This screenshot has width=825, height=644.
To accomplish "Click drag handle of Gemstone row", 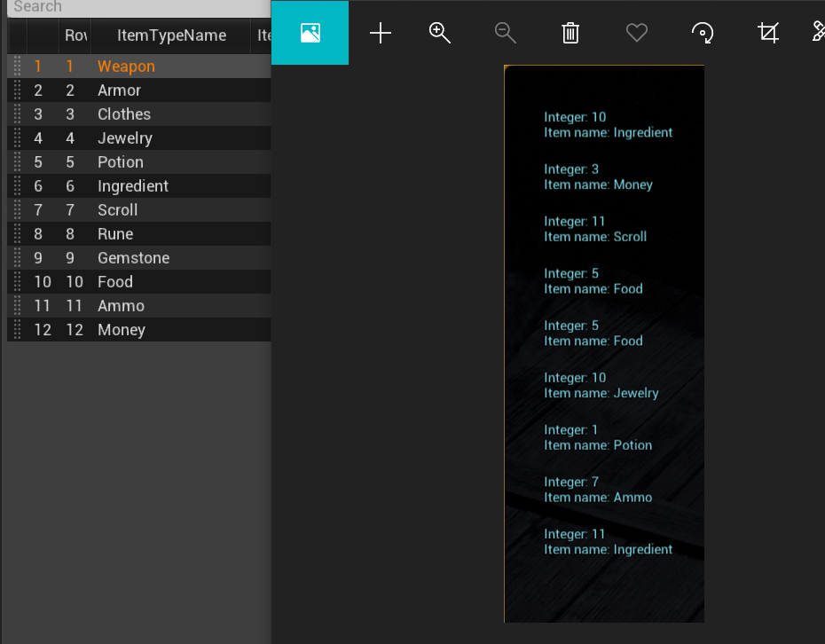I will click(17, 258).
